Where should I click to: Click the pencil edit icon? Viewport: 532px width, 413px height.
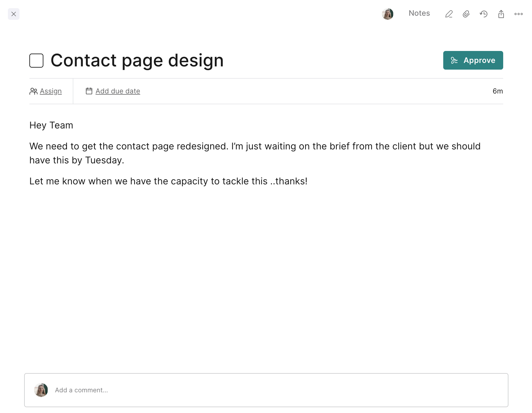449,14
